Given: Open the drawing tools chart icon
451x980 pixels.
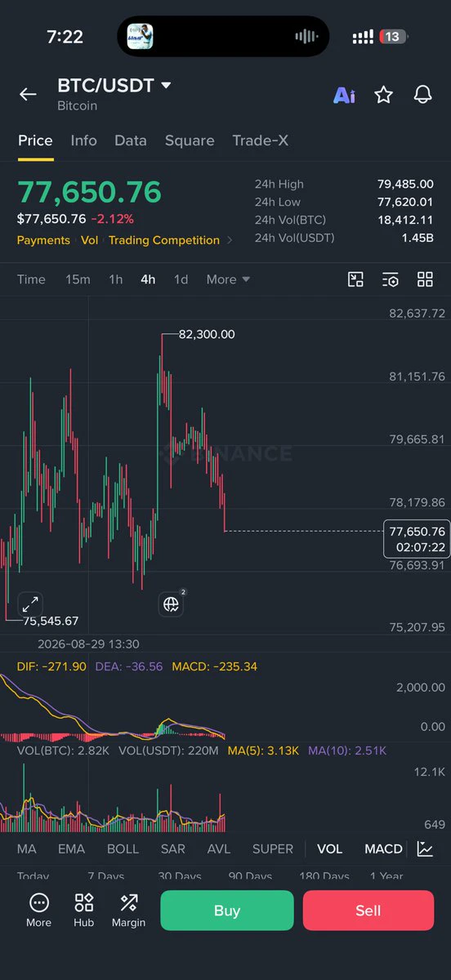Looking at the screenshot, I should click(355, 279).
